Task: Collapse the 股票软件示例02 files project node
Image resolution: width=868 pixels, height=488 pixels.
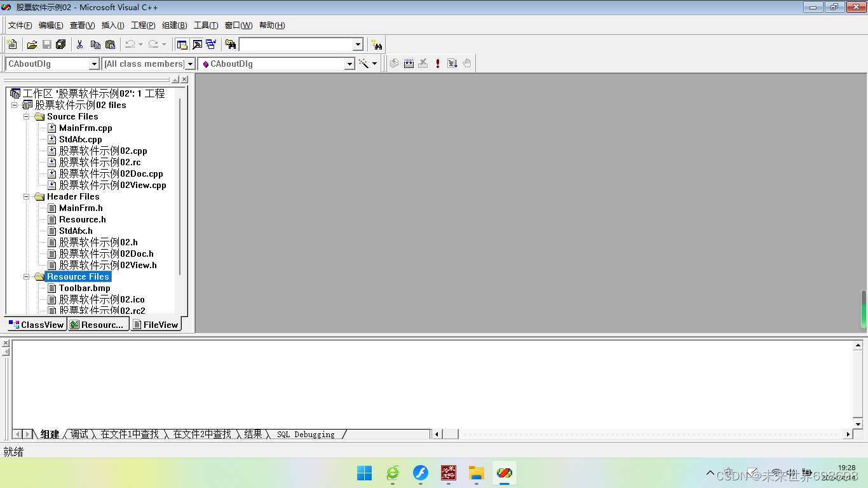Action: (x=15, y=105)
